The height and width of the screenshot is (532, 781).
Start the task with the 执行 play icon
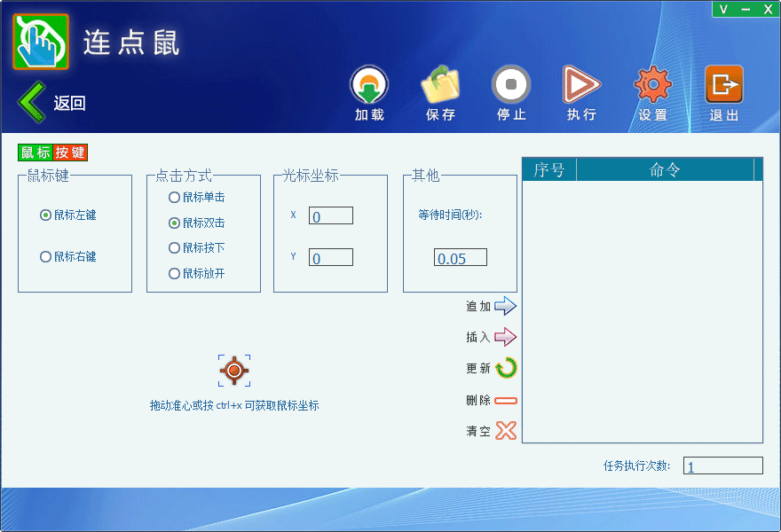581,85
